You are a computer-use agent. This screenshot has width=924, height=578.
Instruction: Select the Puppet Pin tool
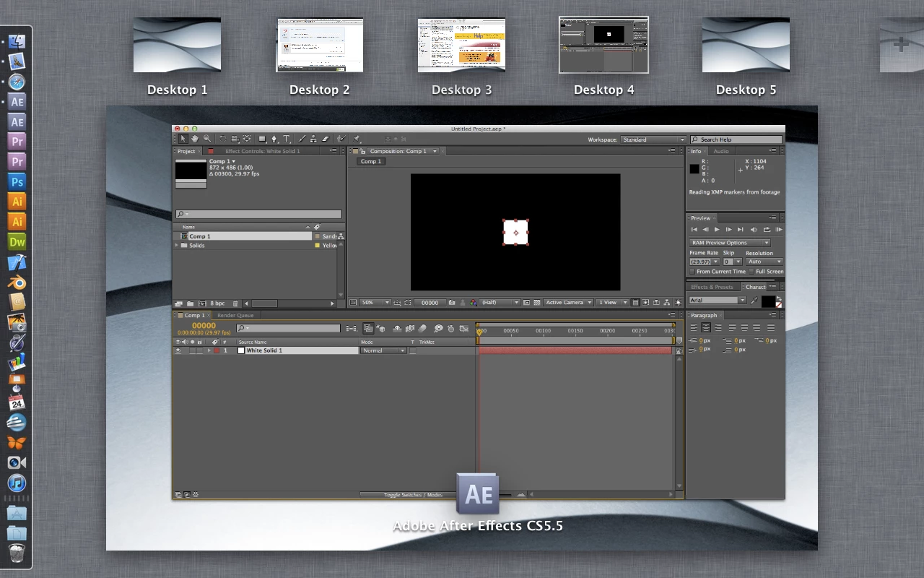[x=357, y=139]
